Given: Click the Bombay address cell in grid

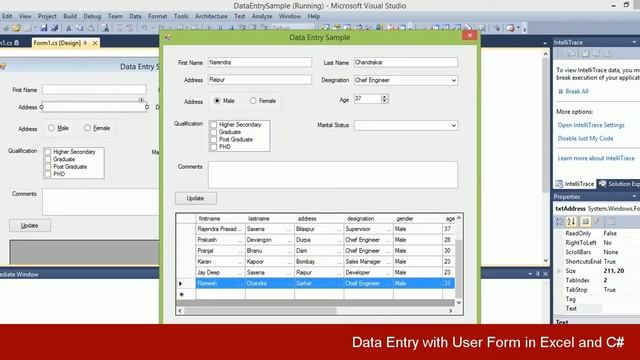Looking at the screenshot, I should click(x=318, y=262).
